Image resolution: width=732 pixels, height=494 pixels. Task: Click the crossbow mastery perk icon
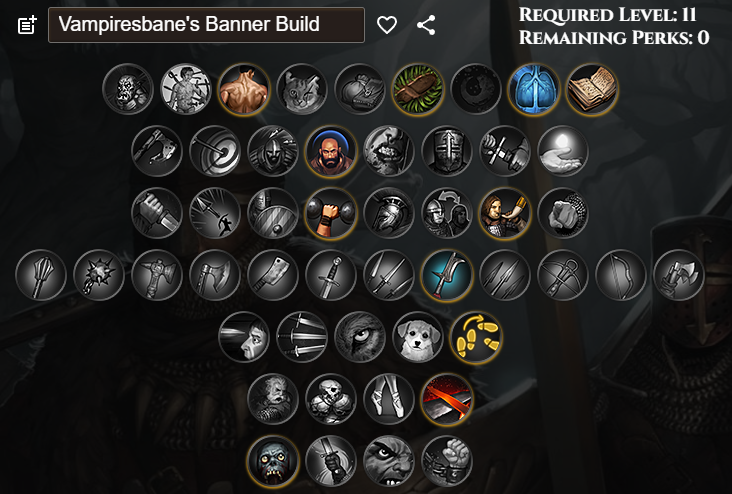coord(563,275)
